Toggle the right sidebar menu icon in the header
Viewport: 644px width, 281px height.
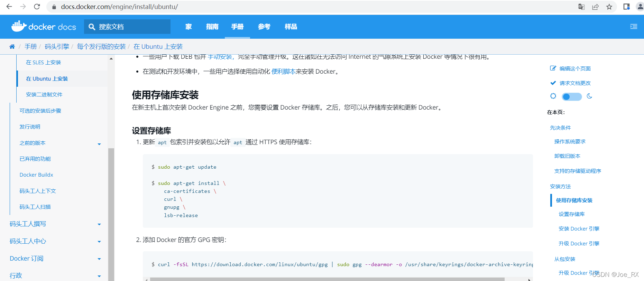point(634,27)
